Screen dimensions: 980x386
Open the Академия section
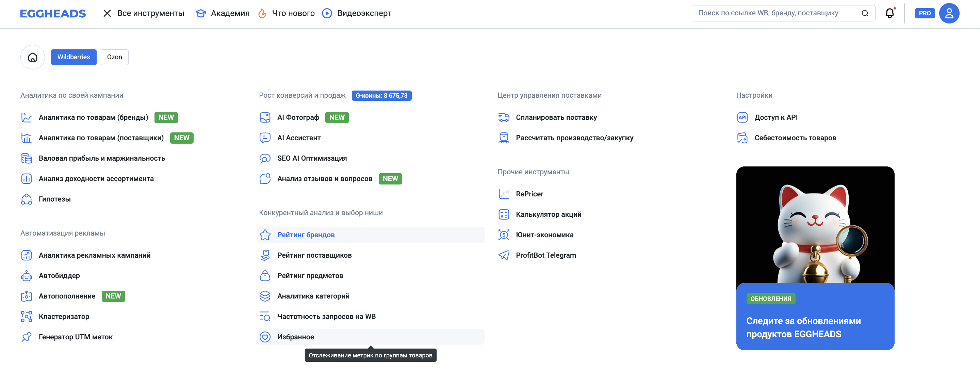(x=223, y=13)
